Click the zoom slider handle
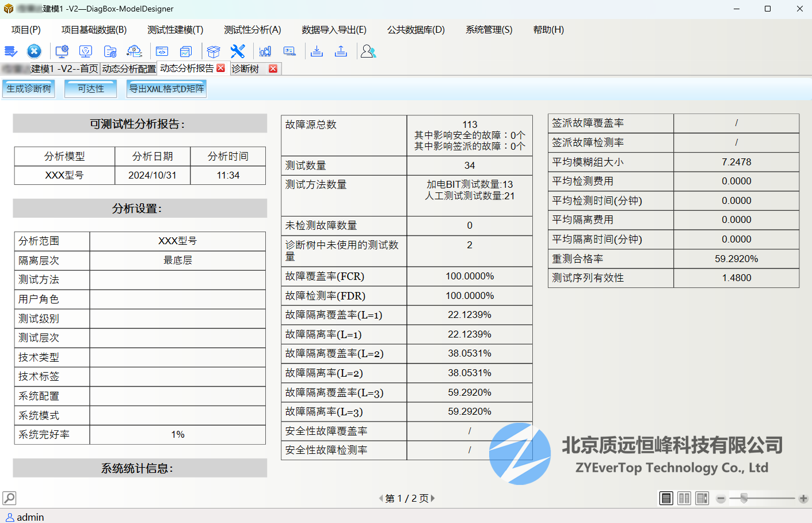The height and width of the screenshot is (523, 812). 744,498
